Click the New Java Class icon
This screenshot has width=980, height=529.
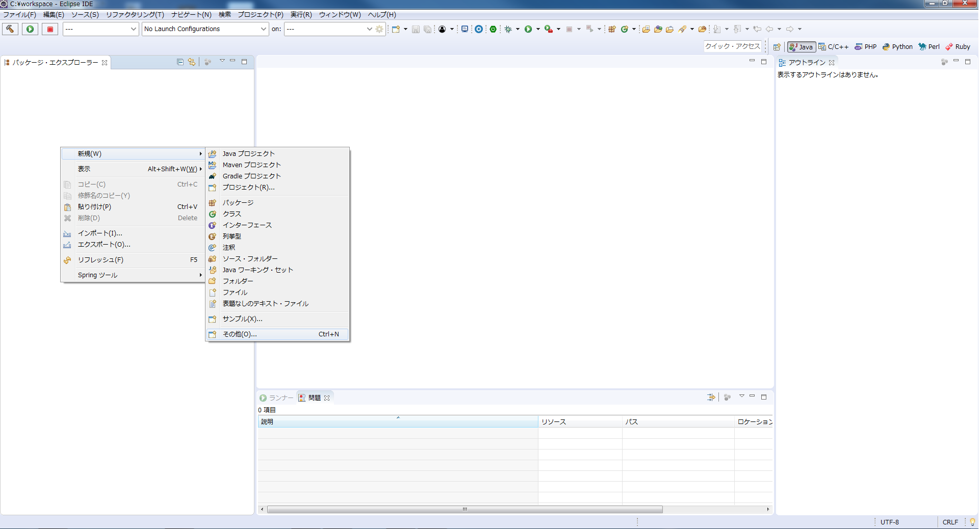624,29
